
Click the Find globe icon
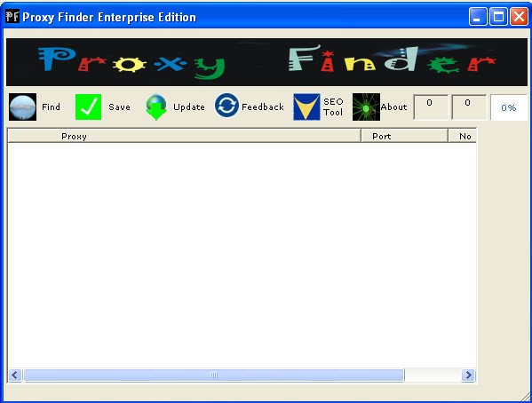[x=22, y=107]
